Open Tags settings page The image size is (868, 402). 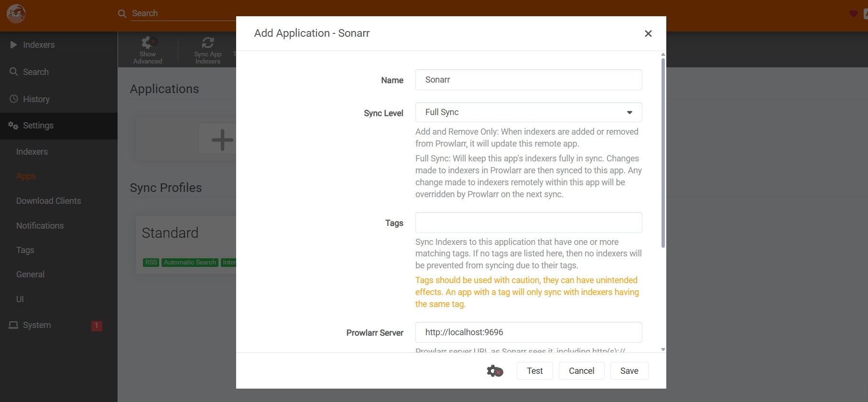[25, 250]
